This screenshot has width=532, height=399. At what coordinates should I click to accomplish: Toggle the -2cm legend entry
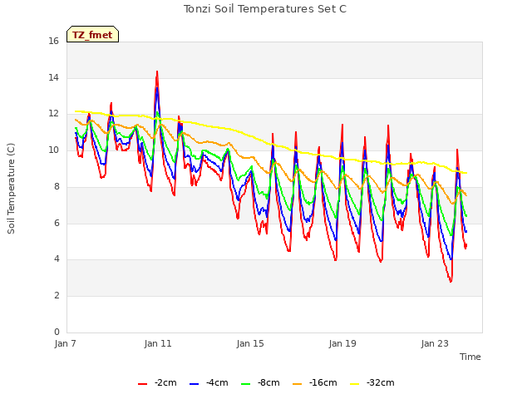157,383
